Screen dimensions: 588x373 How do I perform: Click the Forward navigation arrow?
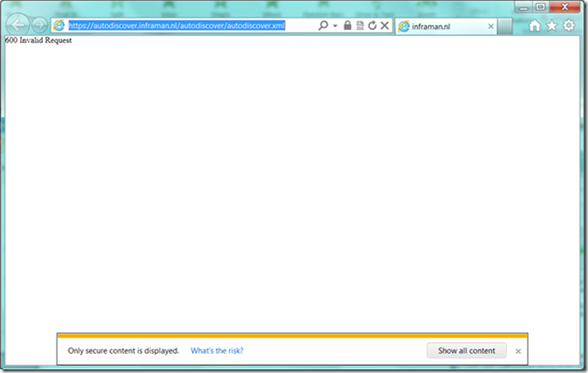tap(39, 26)
